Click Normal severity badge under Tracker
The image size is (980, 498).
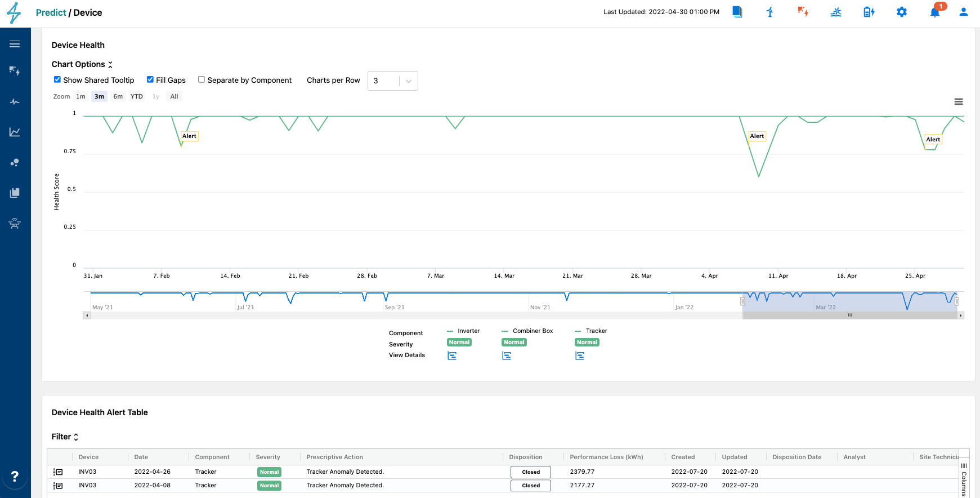[x=587, y=343]
